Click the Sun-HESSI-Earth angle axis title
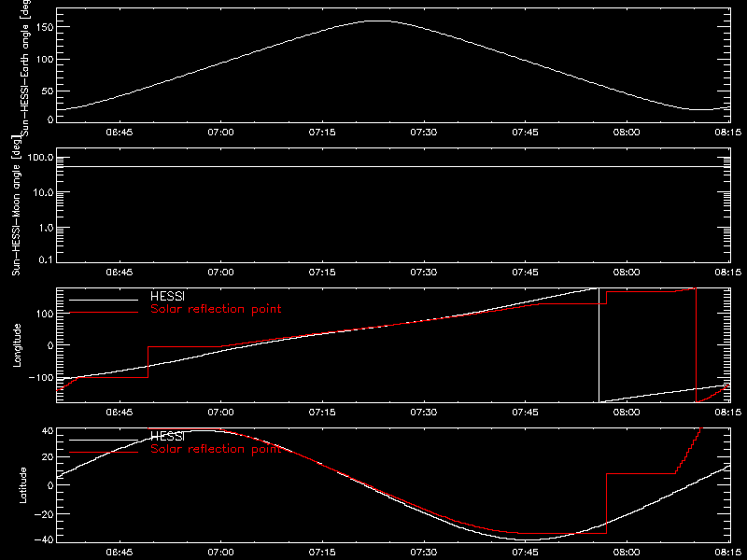Viewport: 747px width, 560px height. [x=25, y=67]
